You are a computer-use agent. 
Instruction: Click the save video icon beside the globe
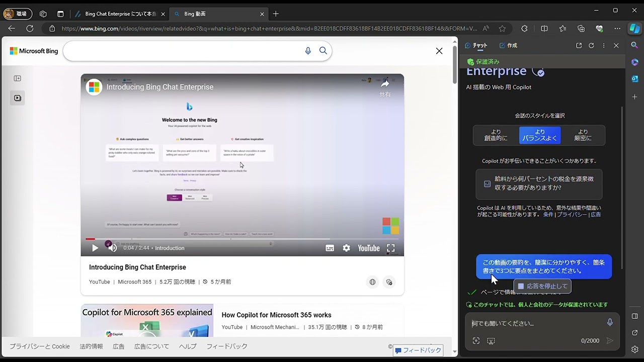click(x=389, y=282)
